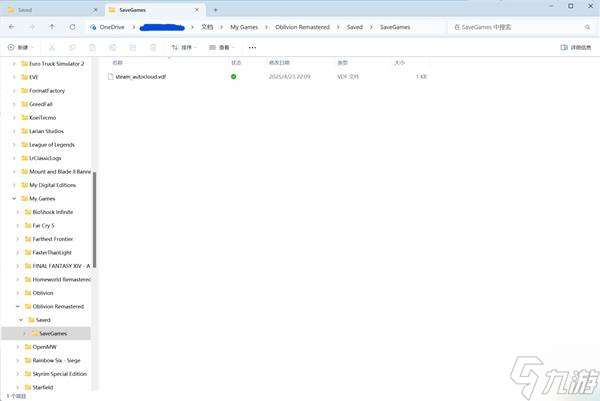Viewport: 600px width, 401px height.
Task: Go up one folder level
Action: [x=52, y=27]
